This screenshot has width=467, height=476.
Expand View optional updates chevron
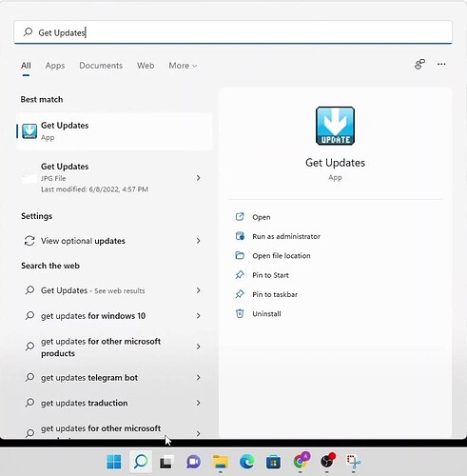point(199,241)
